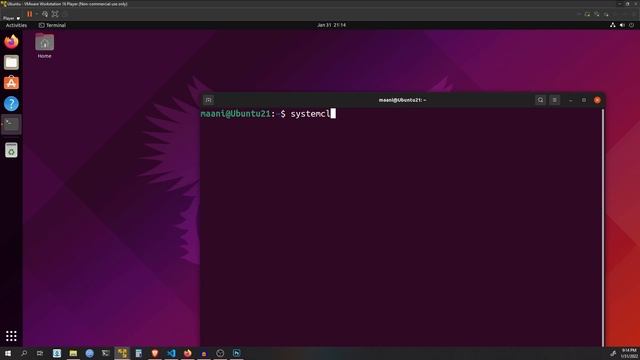
Task: Open the search icon in terminal header
Action: point(540,100)
